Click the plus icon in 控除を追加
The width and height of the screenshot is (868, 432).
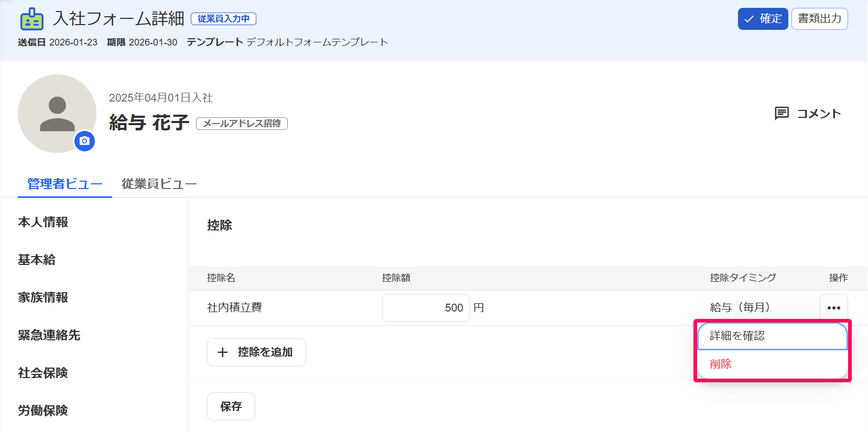point(223,352)
